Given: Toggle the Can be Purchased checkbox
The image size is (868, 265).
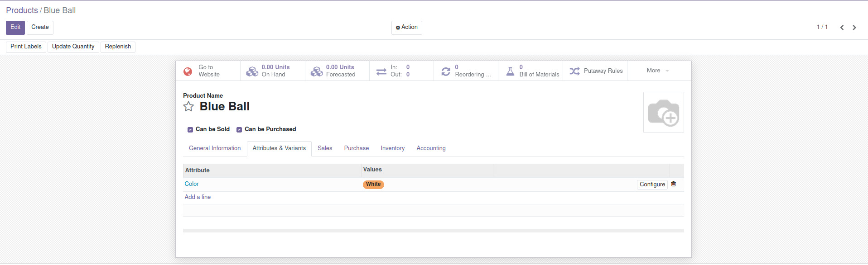Looking at the screenshot, I should (239, 130).
